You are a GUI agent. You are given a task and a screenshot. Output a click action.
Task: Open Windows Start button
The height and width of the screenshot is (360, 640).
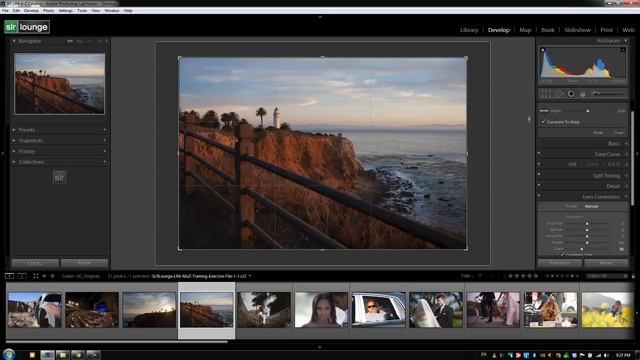(x=9, y=354)
